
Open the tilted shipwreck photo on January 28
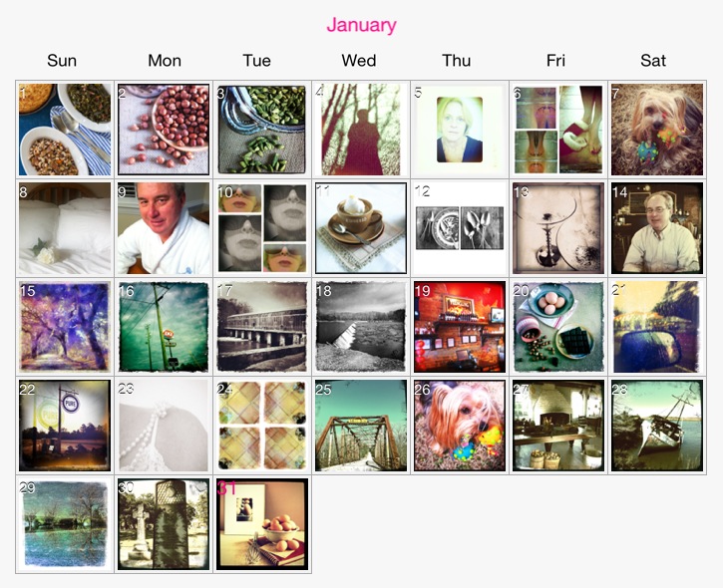point(656,426)
